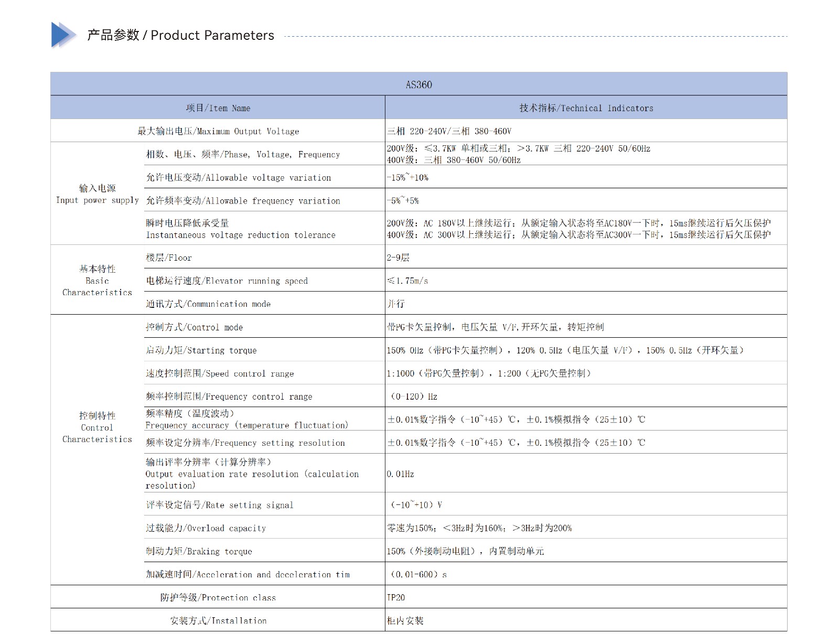
Task: Select Acceleration and deceleration time label
Action: [x=248, y=574]
